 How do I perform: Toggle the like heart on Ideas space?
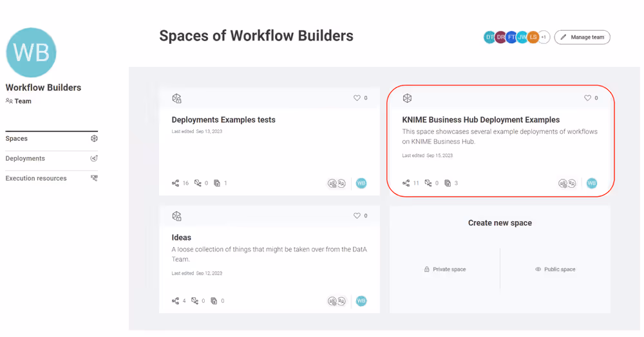[x=357, y=216]
